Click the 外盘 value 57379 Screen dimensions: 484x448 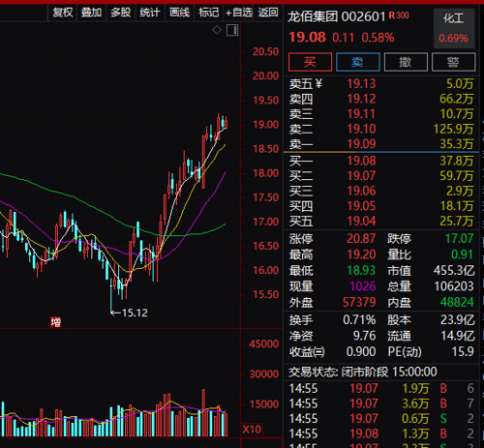[359, 302]
